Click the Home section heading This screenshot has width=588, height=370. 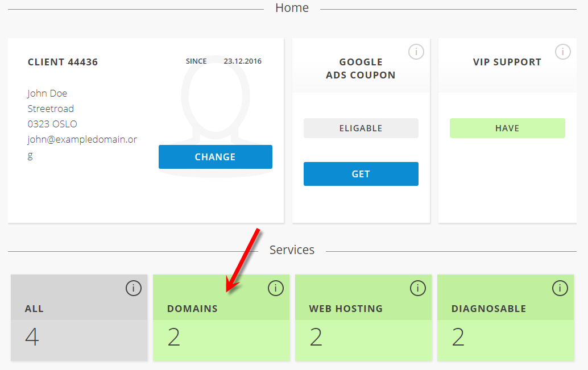(292, 8)
